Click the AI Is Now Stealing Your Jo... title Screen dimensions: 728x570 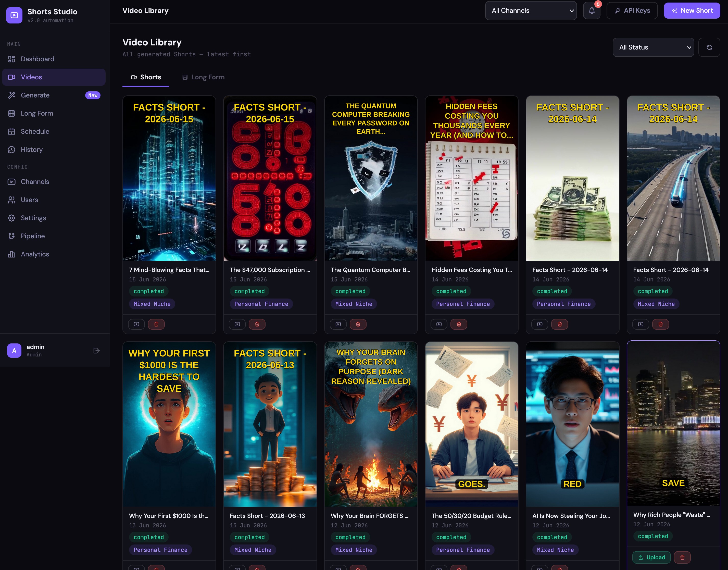click(x=571, y=516)
